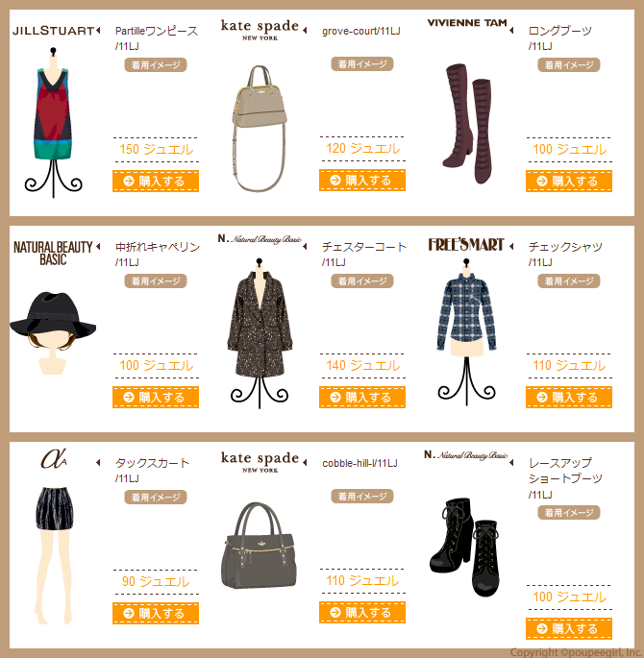Click the VIVIENNE TAM brand logo

point(467,23)
